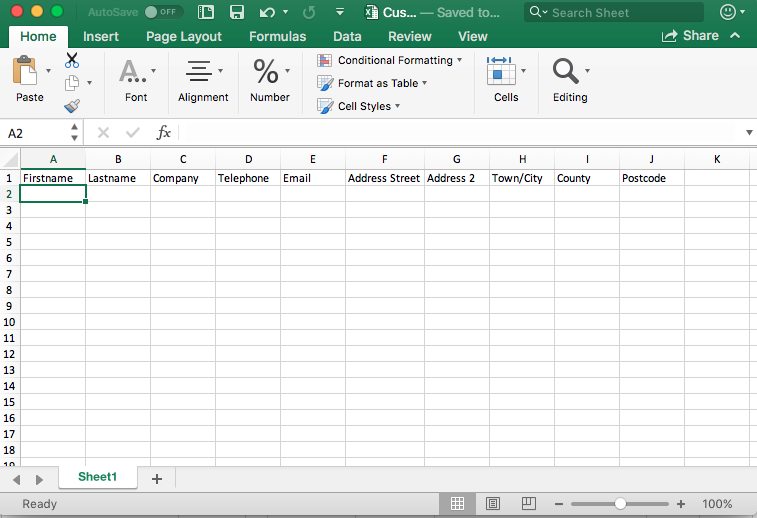Switch to the Insert ribbon tab
This screenshot has height=518, width=757.
tap(101, 36)
